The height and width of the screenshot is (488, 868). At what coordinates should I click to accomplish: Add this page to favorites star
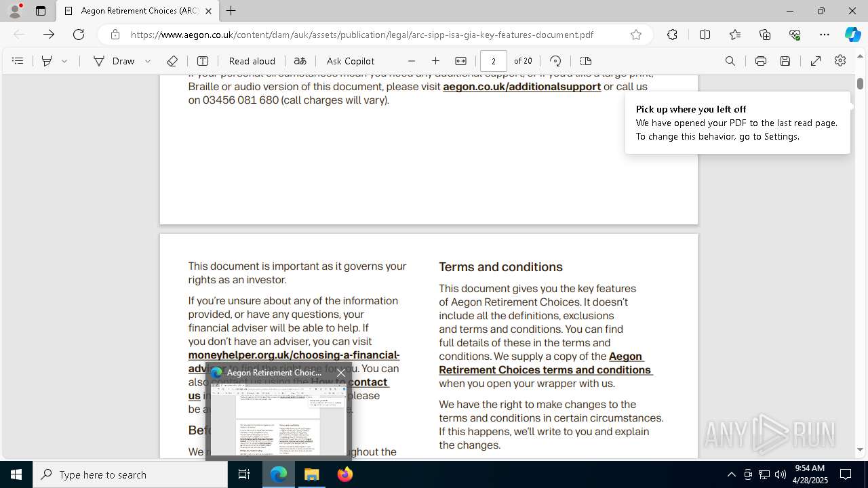[x=636, y=35]
